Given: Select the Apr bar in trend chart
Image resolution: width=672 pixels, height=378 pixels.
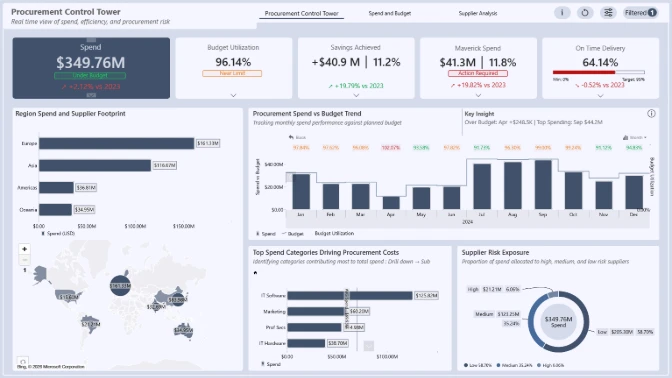Looking at the screenshot, I should click(x=391, y=203).
